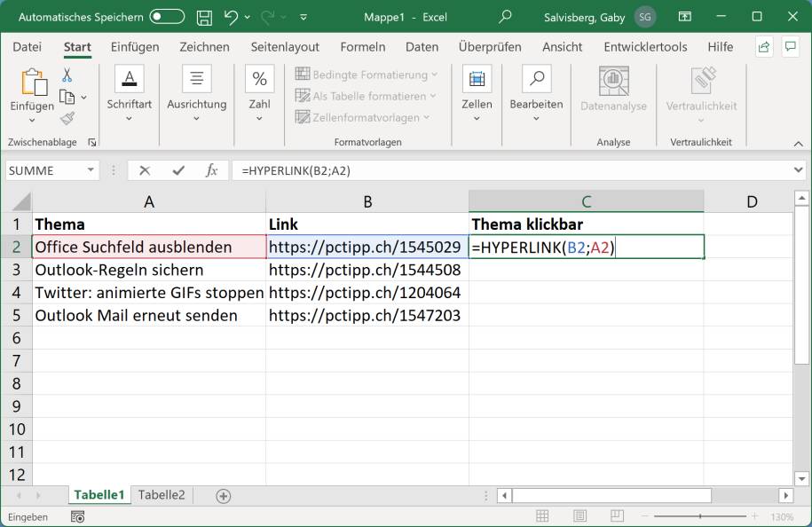The width and height of the screenshot is (812, 527).
Task: Click the Share icon in ribbon
Action: click(x=764, y=47)
